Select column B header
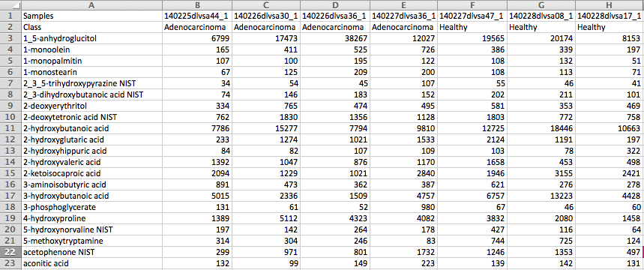Viewport: 644px width, 270px height. 197,5
